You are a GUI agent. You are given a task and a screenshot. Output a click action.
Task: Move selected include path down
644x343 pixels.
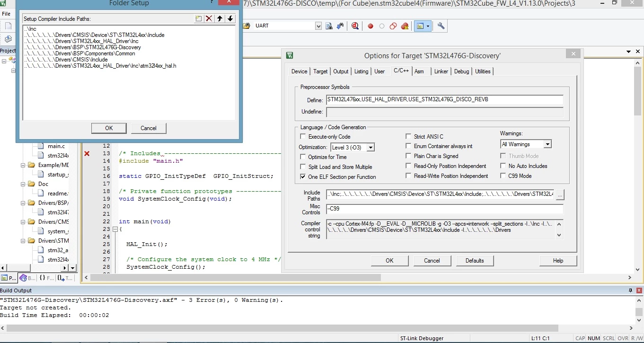230,18
